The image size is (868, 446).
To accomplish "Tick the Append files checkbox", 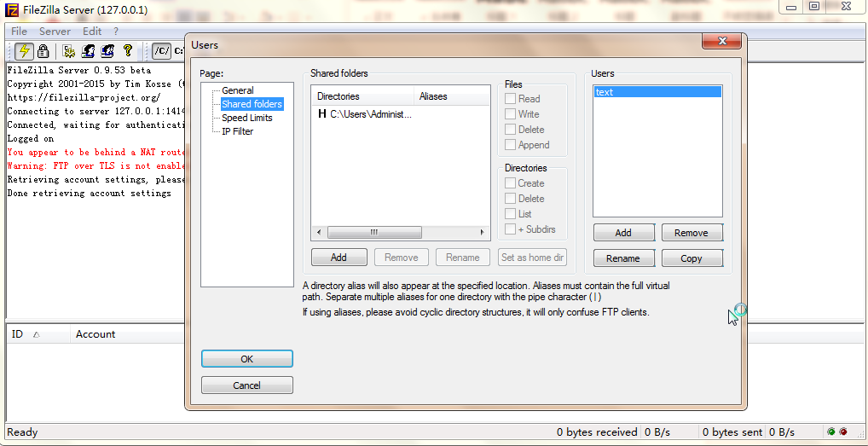I will click(x=511, y=145).
